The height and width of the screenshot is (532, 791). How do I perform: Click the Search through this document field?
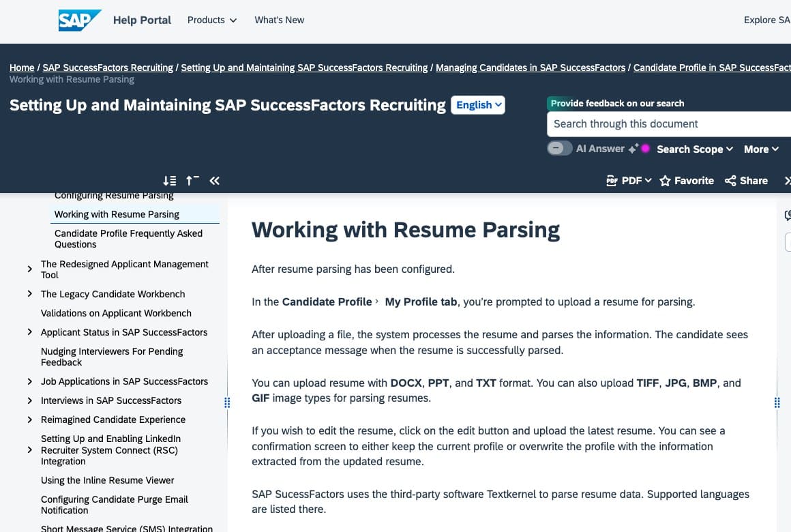click(669, 124)
